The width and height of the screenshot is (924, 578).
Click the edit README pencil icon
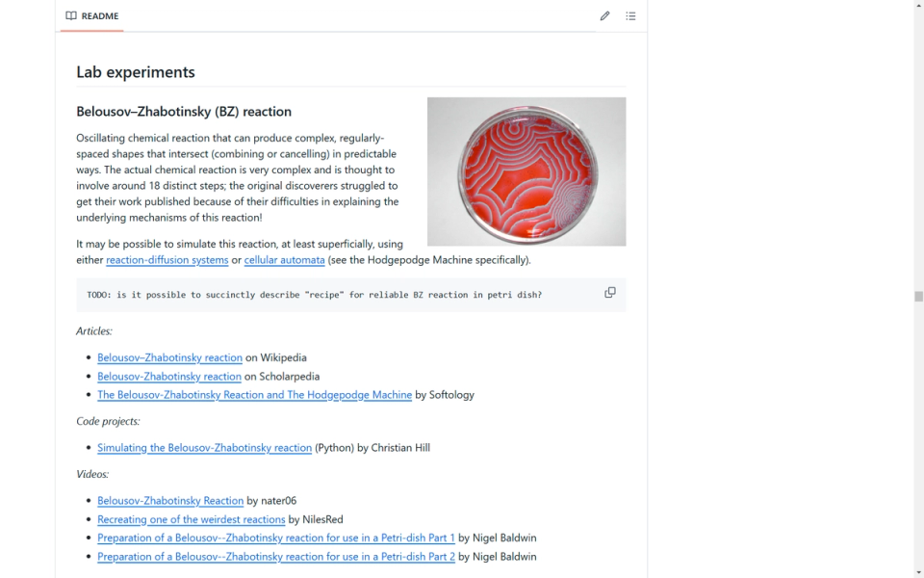pyautogui.click(x=604, y=16)
